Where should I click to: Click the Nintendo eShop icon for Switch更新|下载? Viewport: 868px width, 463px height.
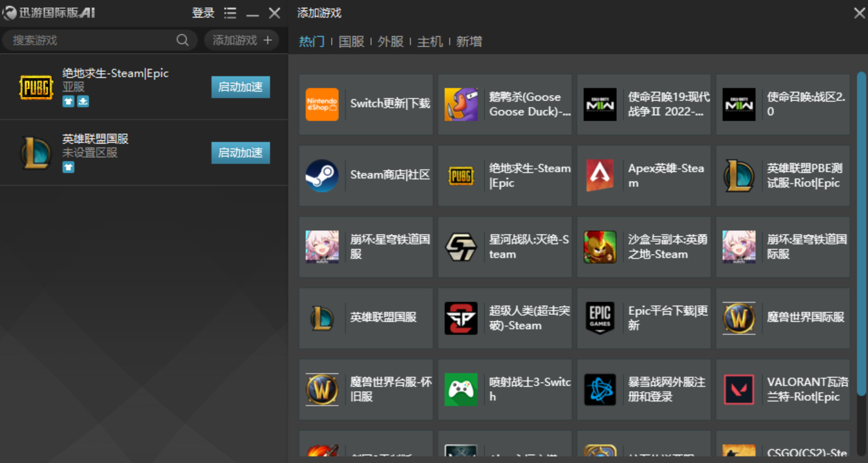pyautogui.click(x=322, y=104)
